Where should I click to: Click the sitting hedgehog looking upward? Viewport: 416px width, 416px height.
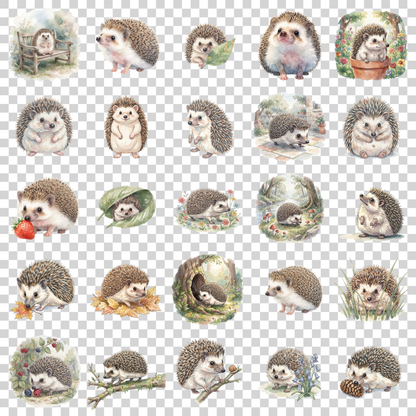[x=373, y=213]
